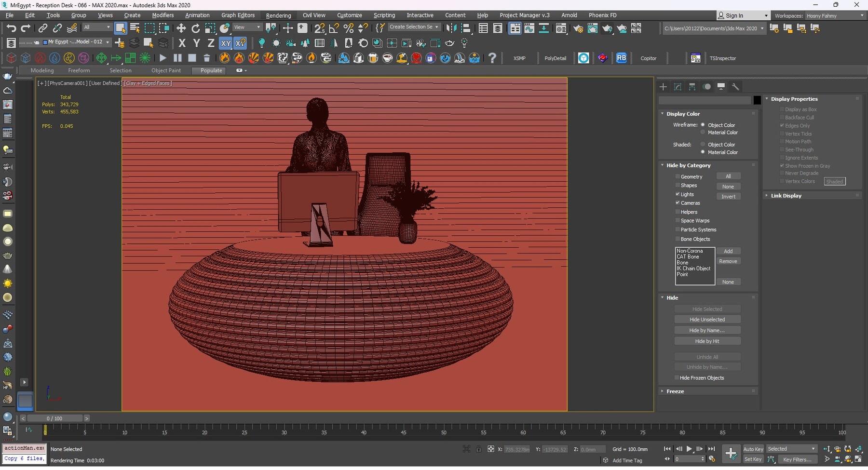The image size is (868, 470).
Task: Click the black object color swatch
Action: (757, 100)
